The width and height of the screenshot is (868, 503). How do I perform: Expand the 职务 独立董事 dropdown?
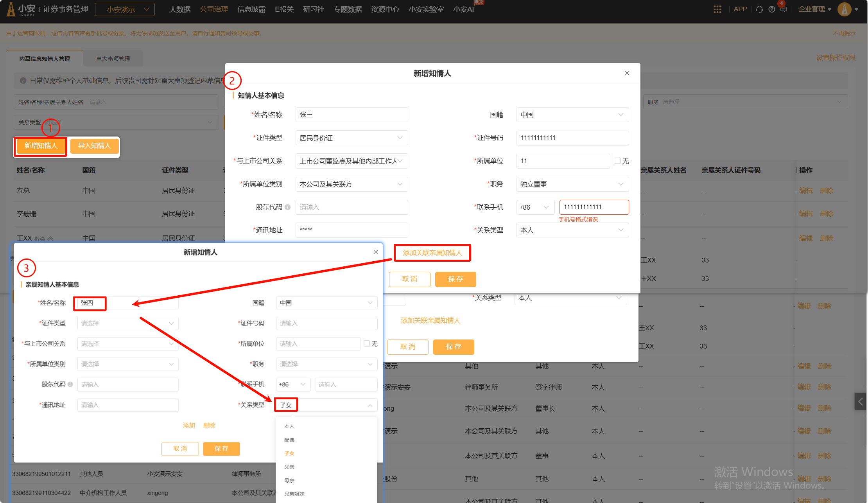[572, 184]
